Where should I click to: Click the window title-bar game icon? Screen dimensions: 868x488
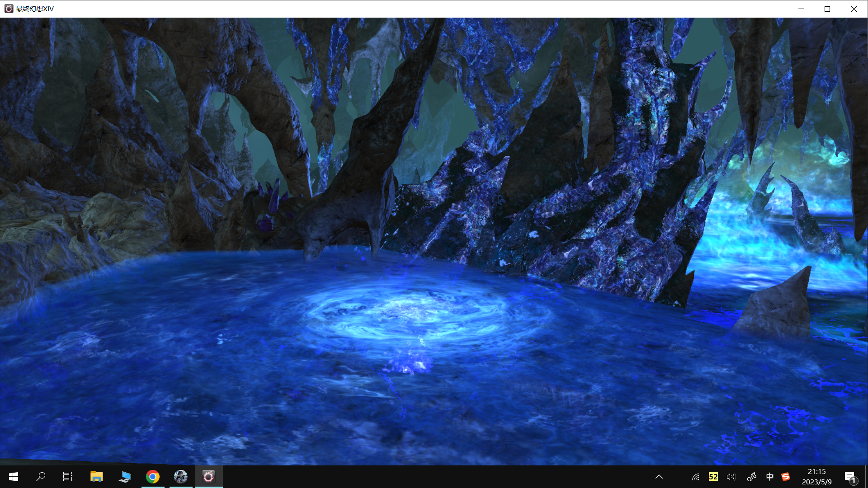[x=9, y=9]
